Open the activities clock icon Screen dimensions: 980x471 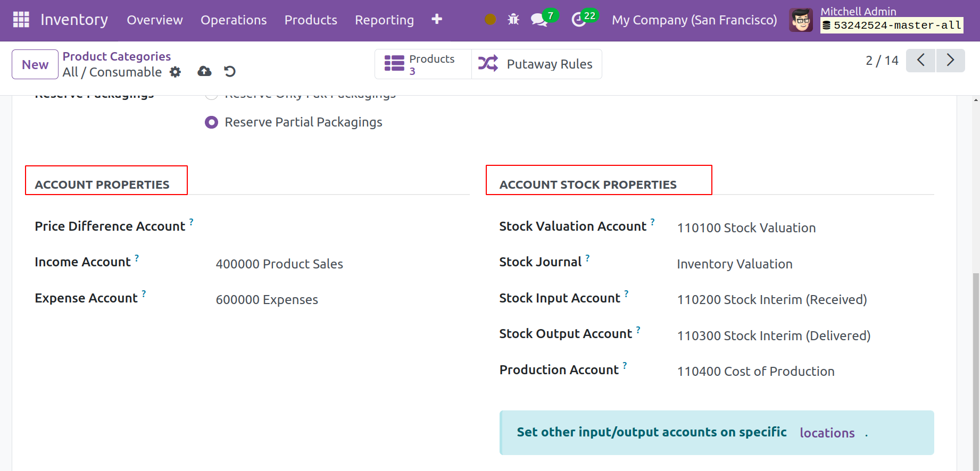click(578, 20)
